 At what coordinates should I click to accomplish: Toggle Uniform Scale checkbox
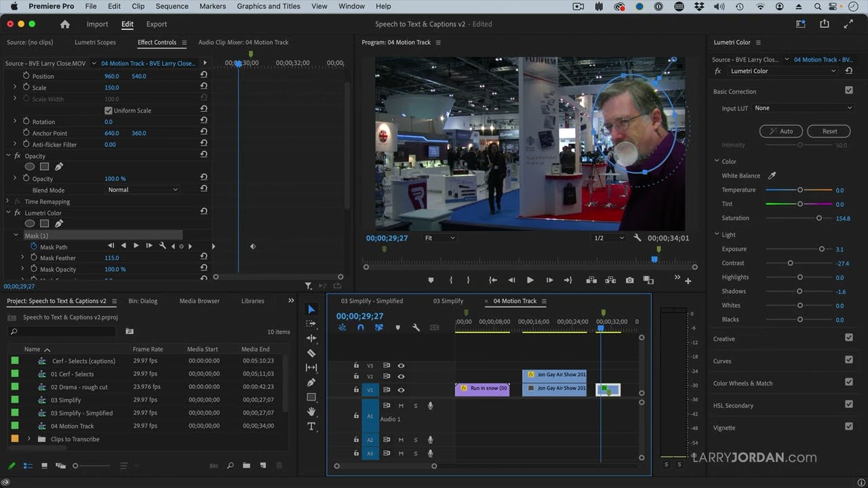pos(108,110)
